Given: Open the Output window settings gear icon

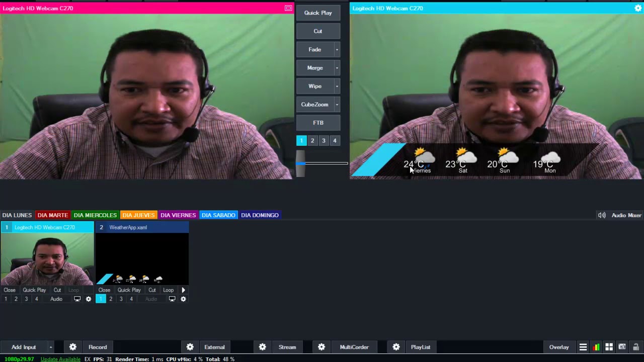Looking at the screenshot, I should 638,8.
